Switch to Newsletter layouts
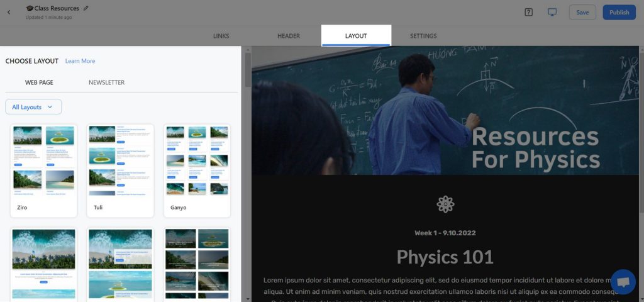Screen dimensions: 644x302 tap(106, 82)
